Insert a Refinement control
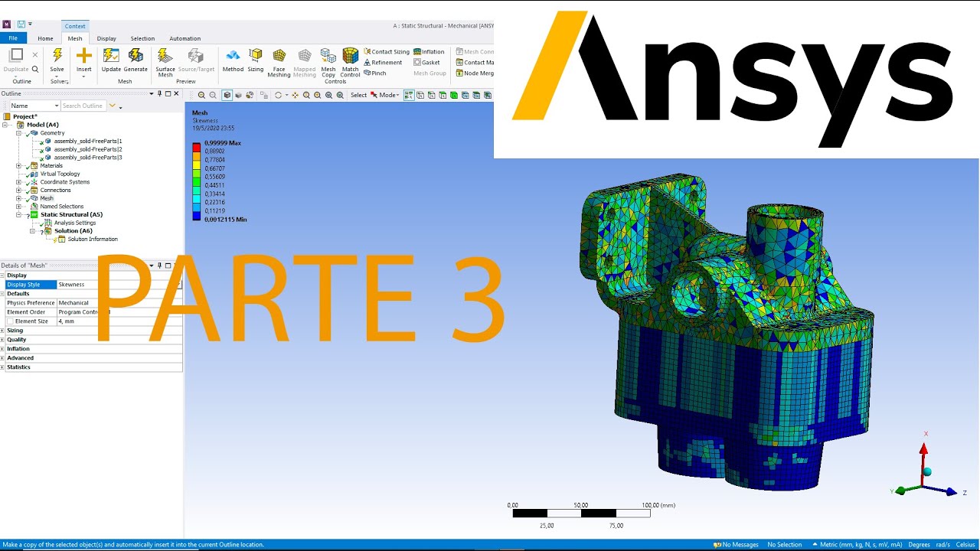This screenshot has width=980, height=551. pos(383,63)
